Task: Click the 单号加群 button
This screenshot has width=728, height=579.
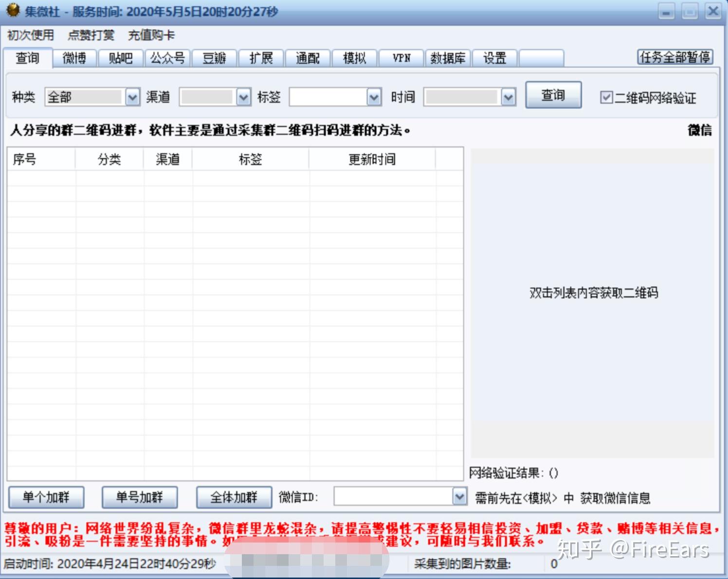Action: 140,497
